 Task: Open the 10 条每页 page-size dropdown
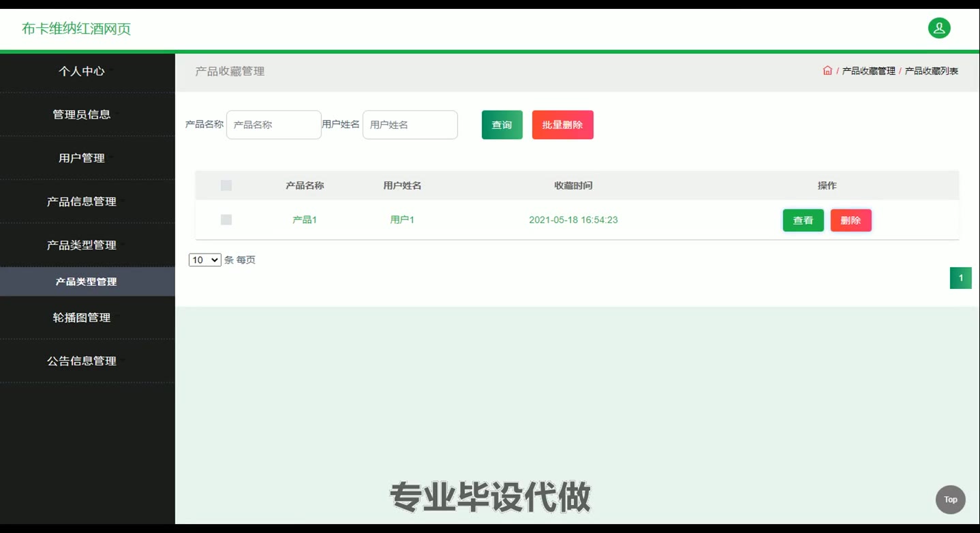[205, 260]
